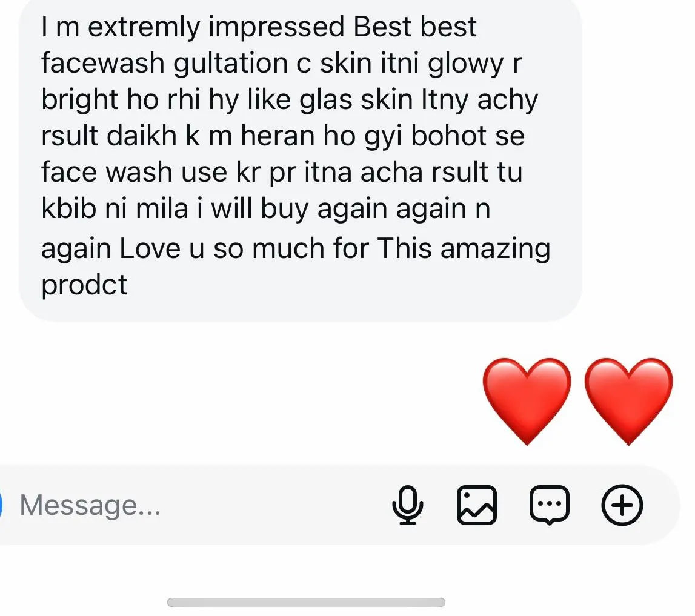The height and width of the screenshot is (616, 695).
Task: Tap the word 'facewash' in the bubble
Action: (x=103, y=63)
